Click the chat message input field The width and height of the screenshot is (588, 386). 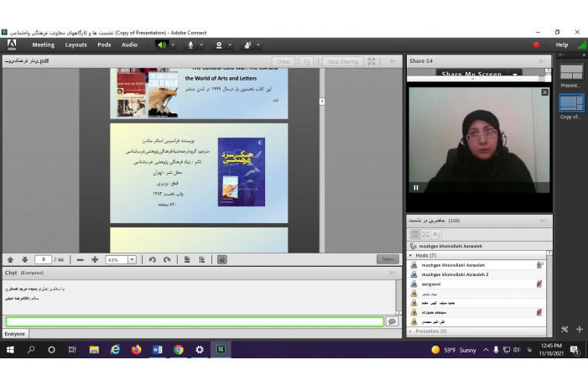tap(195, 321)
